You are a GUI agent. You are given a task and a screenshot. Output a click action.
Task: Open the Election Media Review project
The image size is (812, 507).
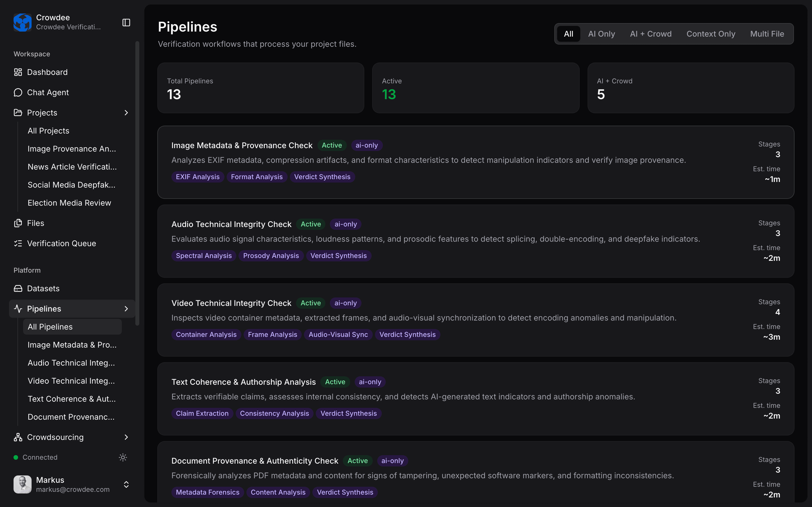[69, 203]
